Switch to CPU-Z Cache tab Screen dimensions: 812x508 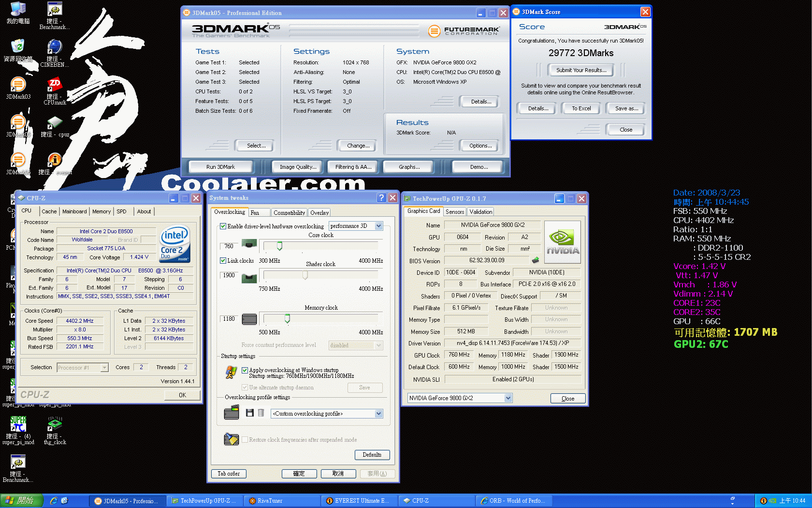point(49,211)
